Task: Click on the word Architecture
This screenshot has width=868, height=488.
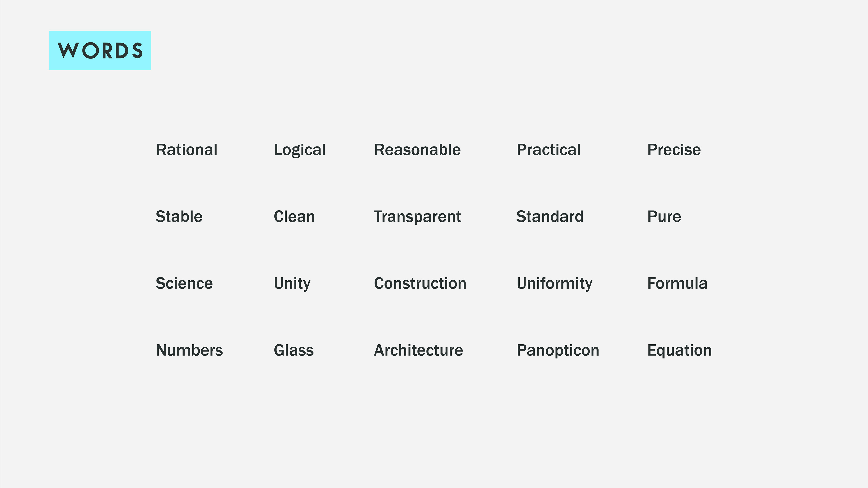Action: click(418, 350)
